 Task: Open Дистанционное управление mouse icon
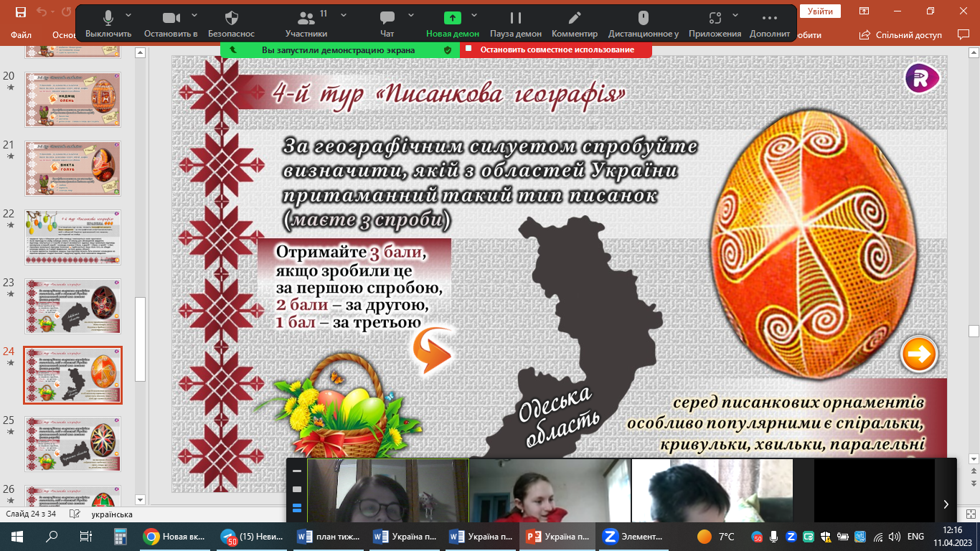pyautogui.click(x=644, y=24)
